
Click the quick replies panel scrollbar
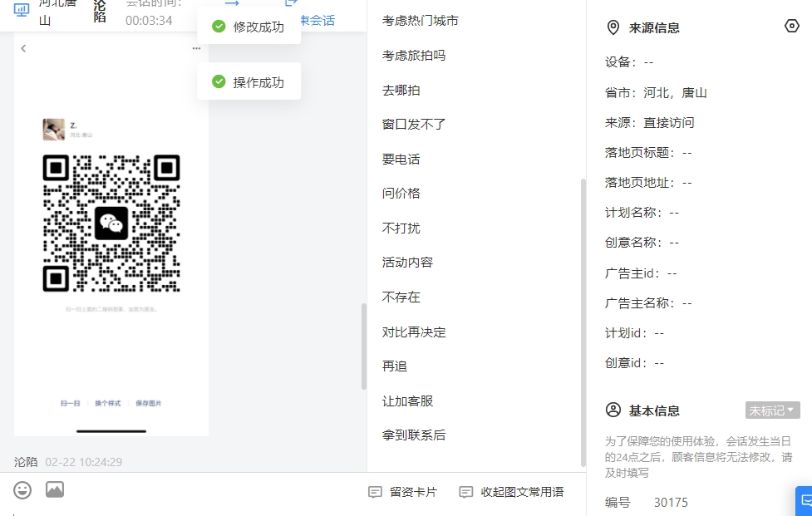pyautogui.click(x=583, y=322)
